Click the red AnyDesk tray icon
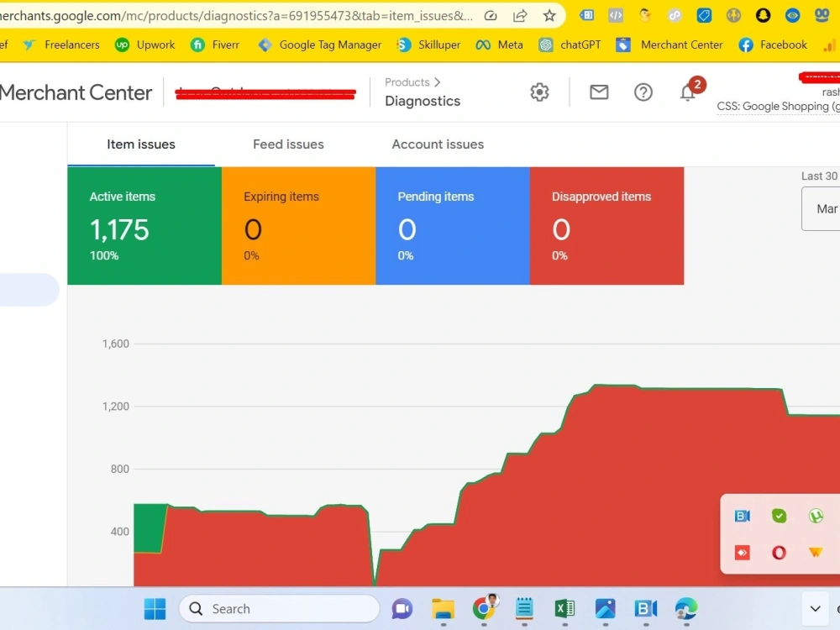 [x=742, y=553]
